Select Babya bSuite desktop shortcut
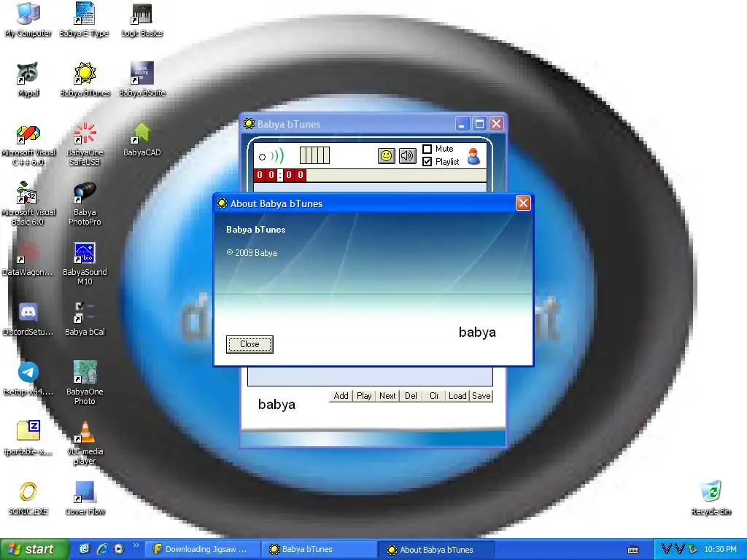 (x=142, y=79)
